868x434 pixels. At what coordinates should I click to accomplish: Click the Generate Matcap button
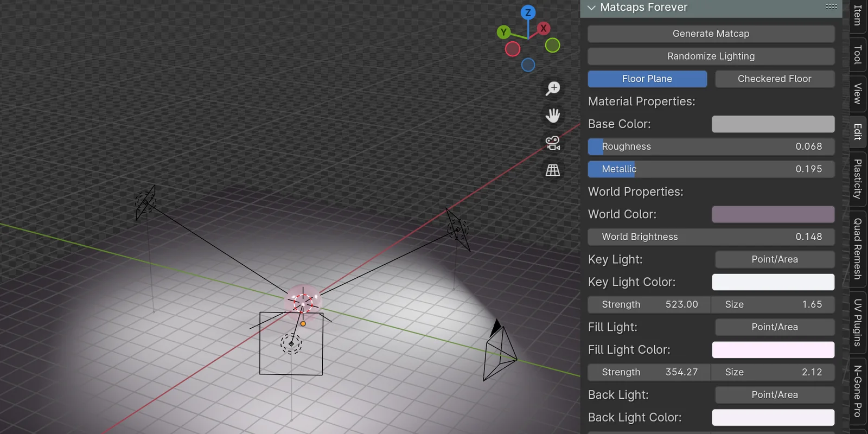711,34
